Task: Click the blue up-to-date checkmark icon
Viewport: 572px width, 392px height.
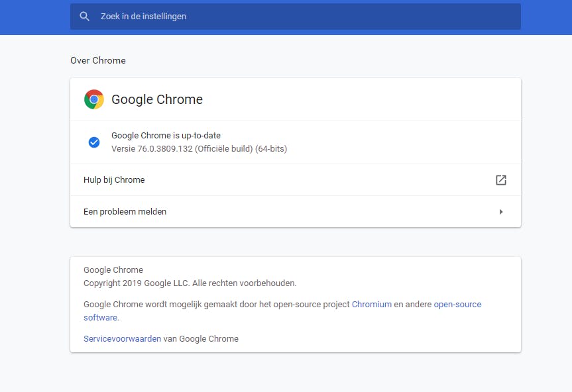Action: tap(94, 142)
